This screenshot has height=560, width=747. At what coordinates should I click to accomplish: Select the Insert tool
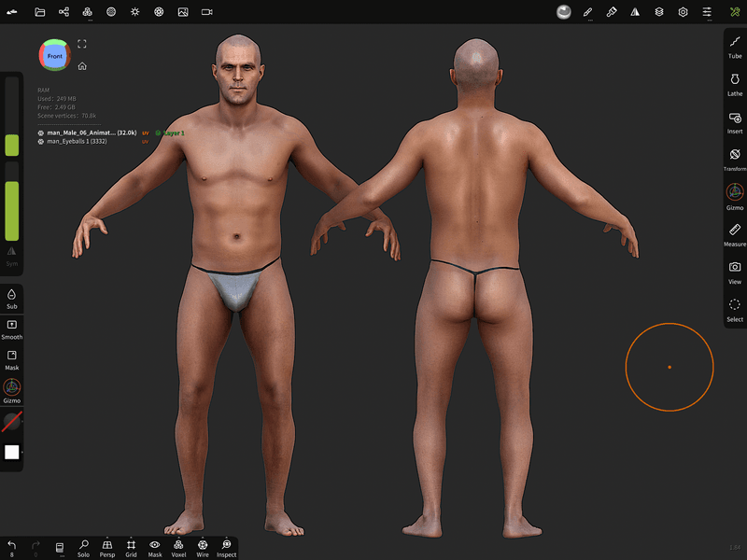pyautogui.click(x=735, y=122)
